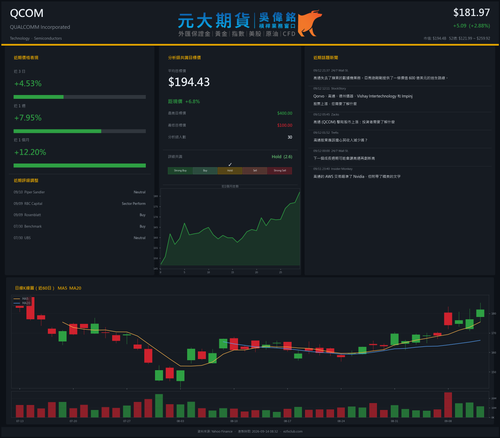500x438 pixels.
Task: Click the Piper Sandler rating row
Action: click(80, 192)
